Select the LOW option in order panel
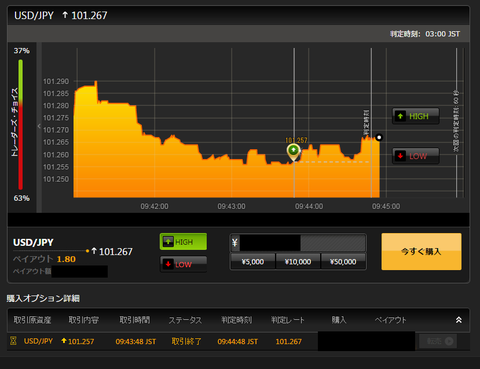The image size is (480, 369). pos(183,264)
